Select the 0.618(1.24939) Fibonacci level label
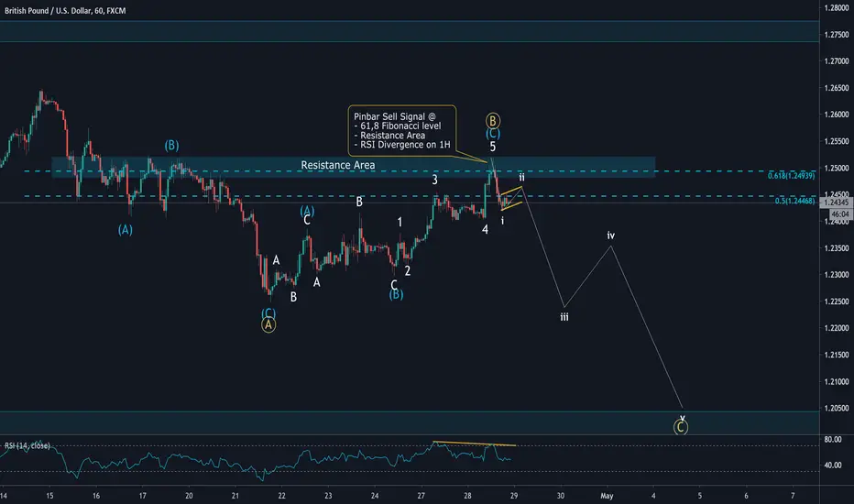Image resolution: width=854 pixels, height=504 pixels. [x=792, y=175]
